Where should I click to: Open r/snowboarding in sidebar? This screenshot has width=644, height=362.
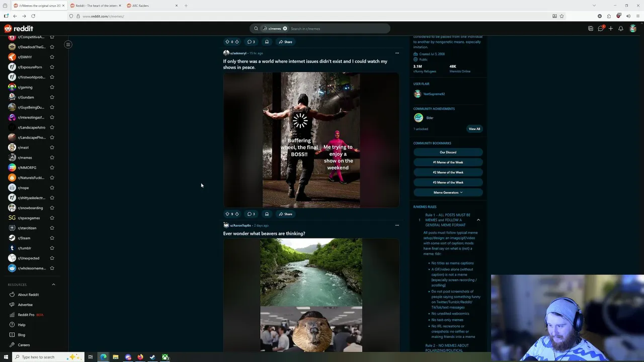(x=30, y=208)
